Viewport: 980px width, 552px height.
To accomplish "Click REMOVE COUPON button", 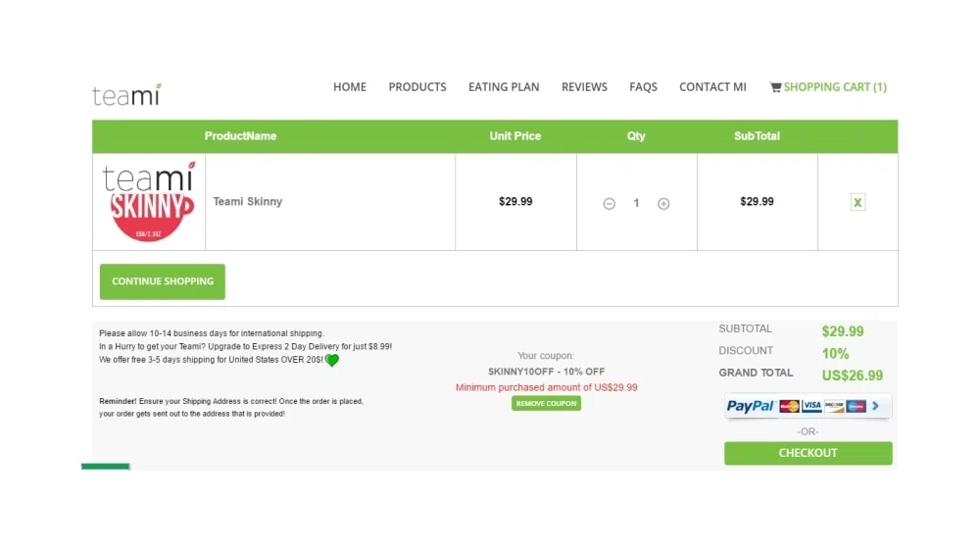I will (x=546, y=403).
